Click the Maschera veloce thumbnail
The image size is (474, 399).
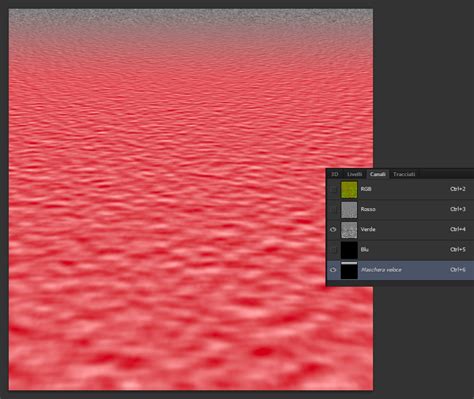point(349,270)
